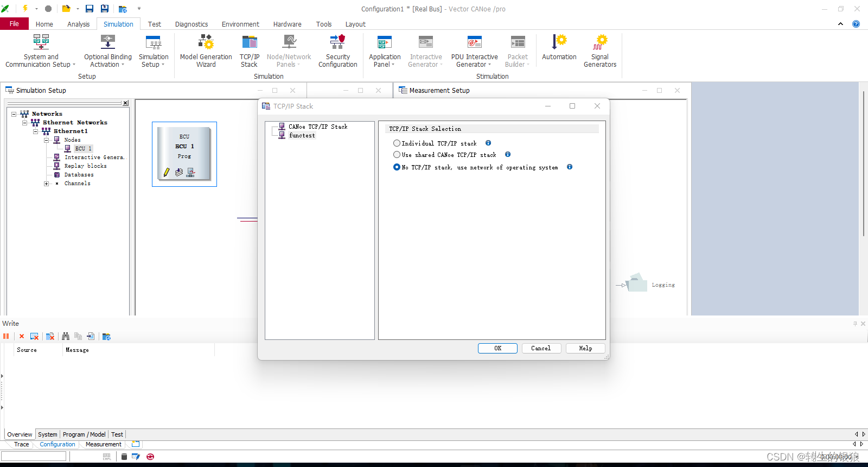Start measurement with the lightning bolt icon
Screen dimensions: 868x467
click(25, 9)
